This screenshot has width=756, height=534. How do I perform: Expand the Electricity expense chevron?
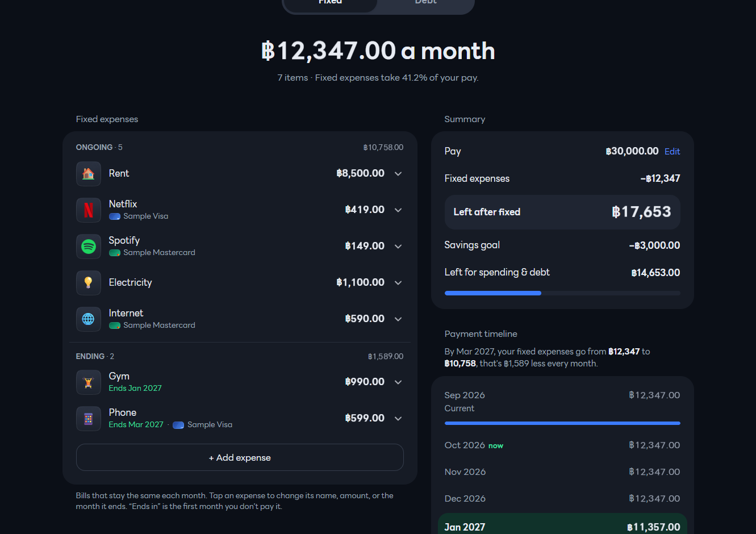click(x=398, y=283)
